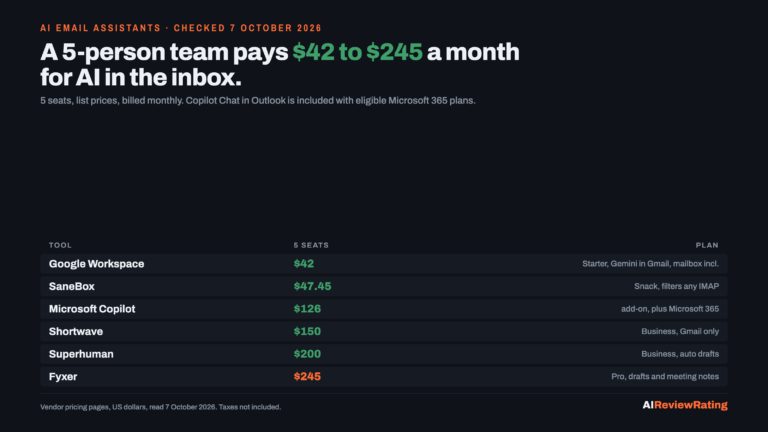Click 'Pro, drafts and meeting notes' plan text

click(x=665, y=376)
